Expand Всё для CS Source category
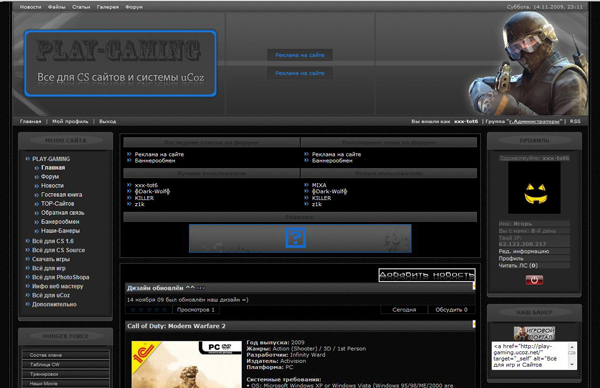 [59, 250]
